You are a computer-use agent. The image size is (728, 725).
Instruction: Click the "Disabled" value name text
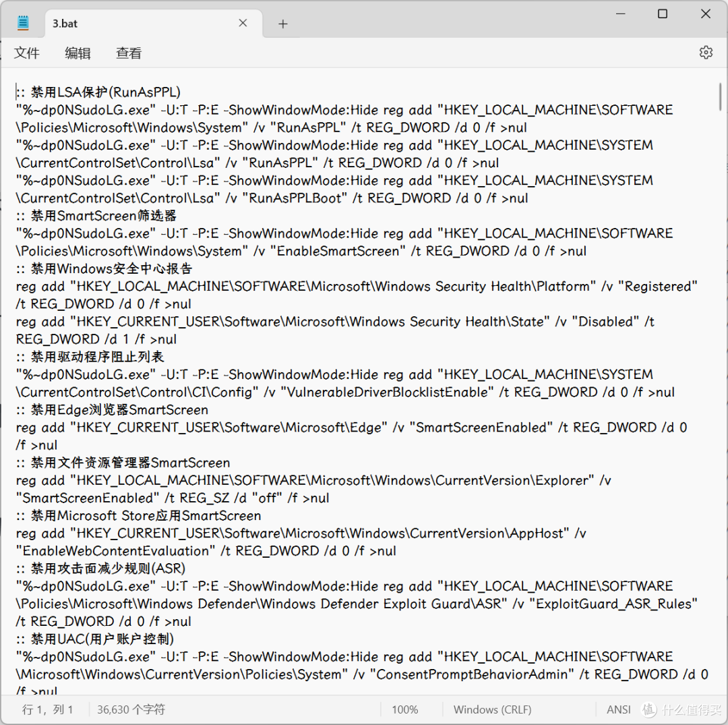605,322
